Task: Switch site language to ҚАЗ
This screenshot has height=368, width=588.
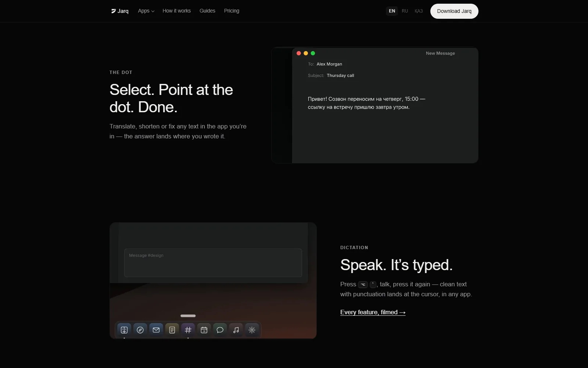Action: (419, 11)
